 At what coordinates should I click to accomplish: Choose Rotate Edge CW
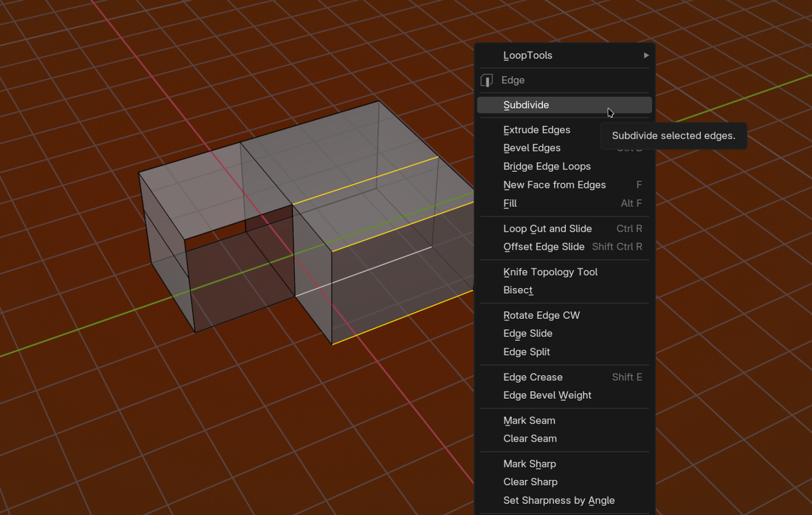pyautogui.click(x=565, y=315)
